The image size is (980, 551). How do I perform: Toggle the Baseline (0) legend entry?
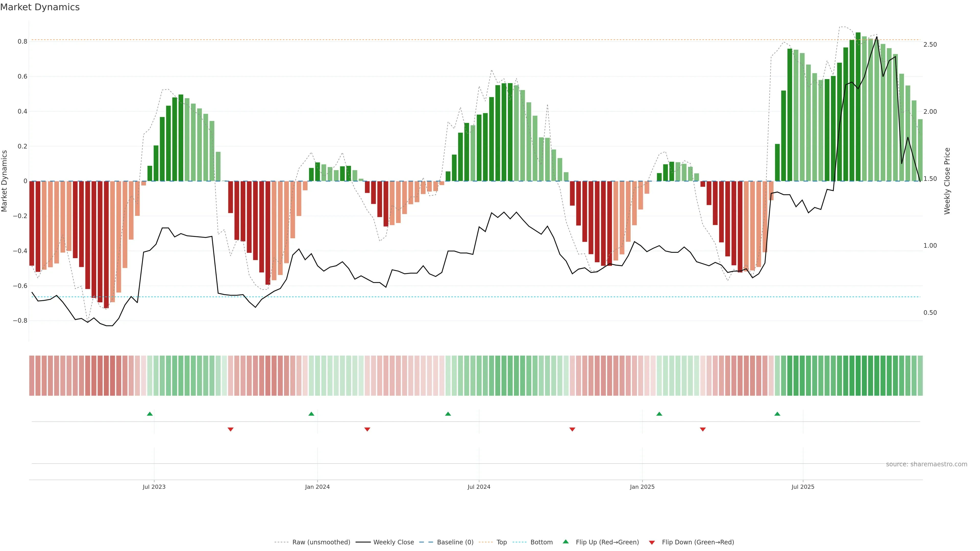coord(455,542)
